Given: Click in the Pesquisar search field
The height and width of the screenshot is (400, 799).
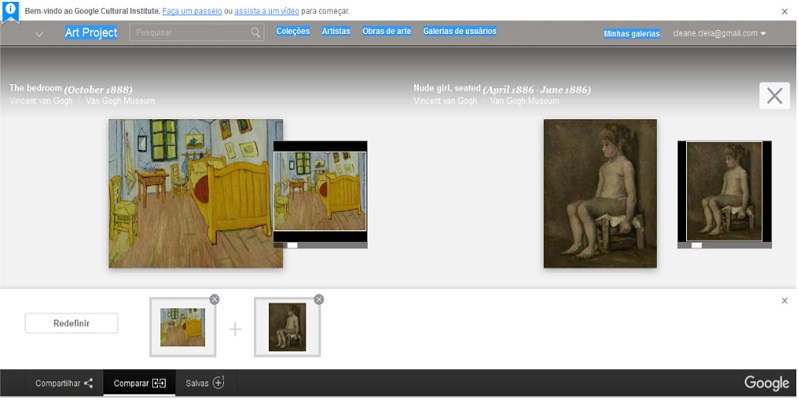Looking at the screenshot, I should click(190, 33).
